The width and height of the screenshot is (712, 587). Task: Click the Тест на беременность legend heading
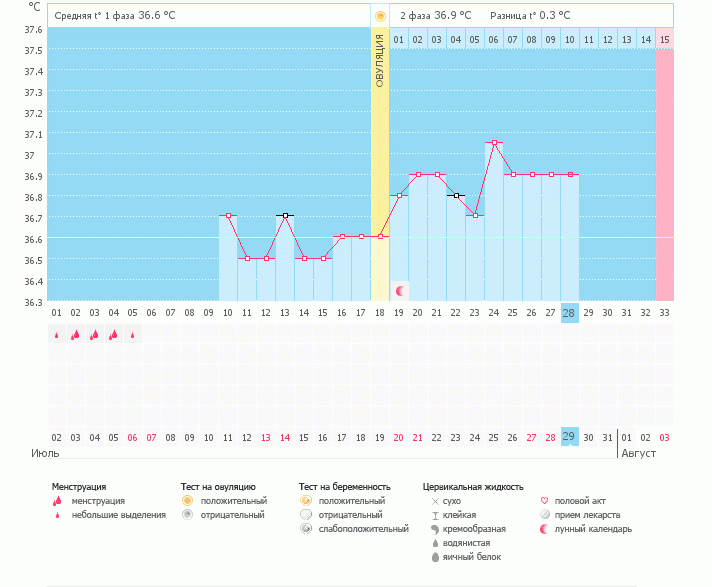coord(345,487)
